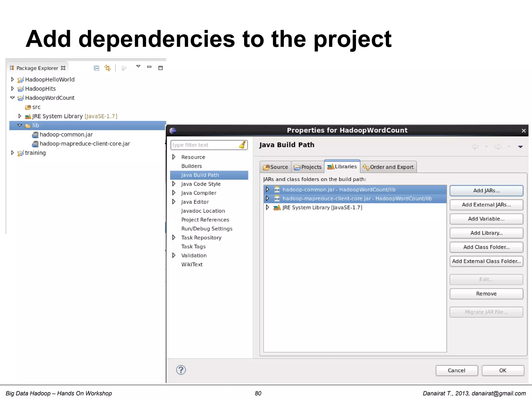The height and width of the screenshot is (399, 532).
Task: Switch to Order and Export tab
Action: point(388,167)
